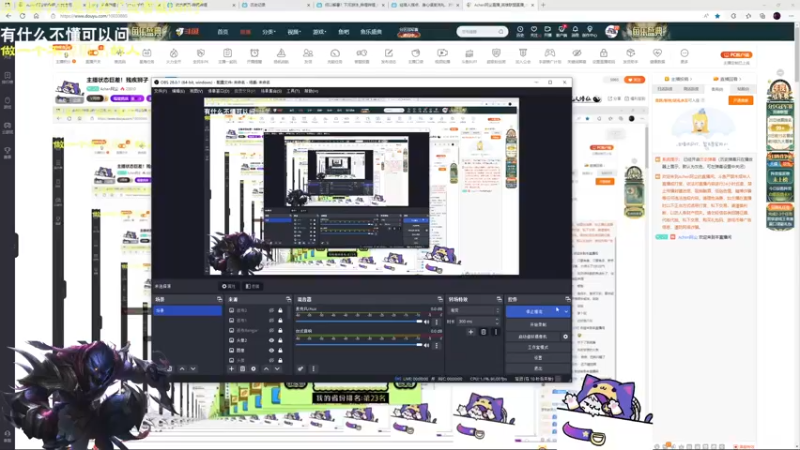The width and height of the screenshot is (800, 450).
Task: Toggle visibility of first source in list
Action: click(271, 310)
